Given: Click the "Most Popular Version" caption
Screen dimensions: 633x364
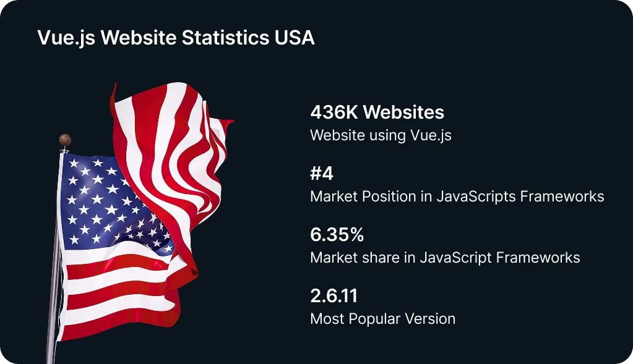Looking at the screenshot, I should point(382,319).
